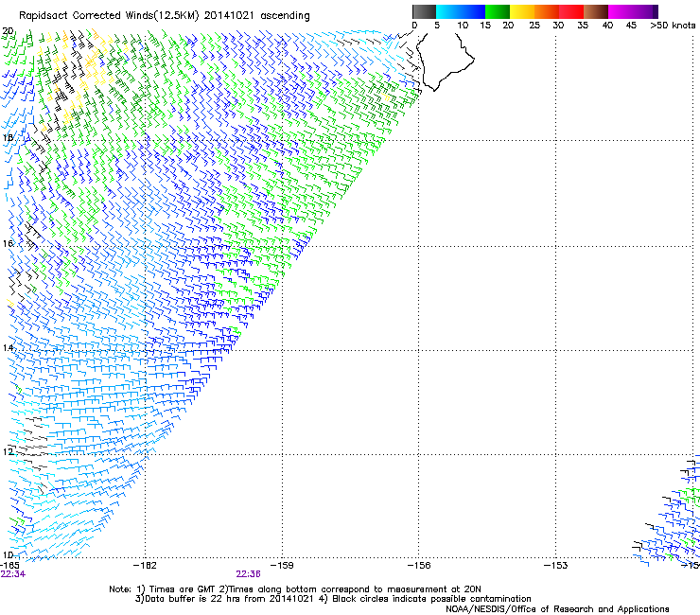
Task: Click the dark purple >50 knots legend swatch
Action: point(656,11)
